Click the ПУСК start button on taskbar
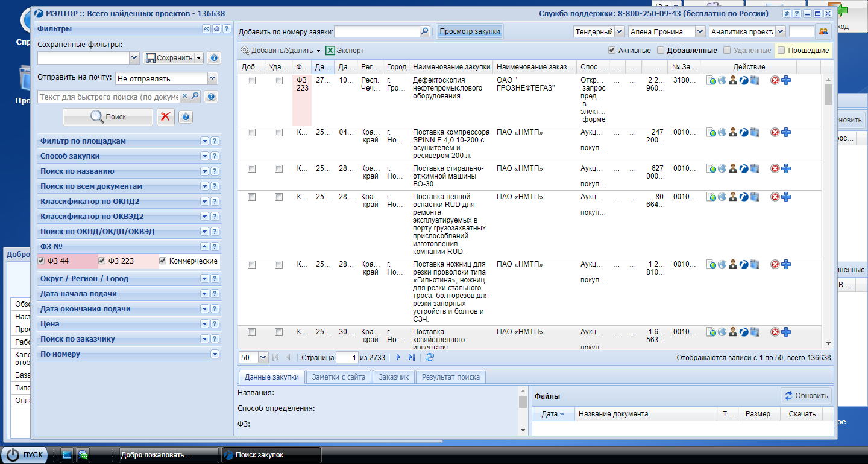868x464 pixels. (25, 455)
